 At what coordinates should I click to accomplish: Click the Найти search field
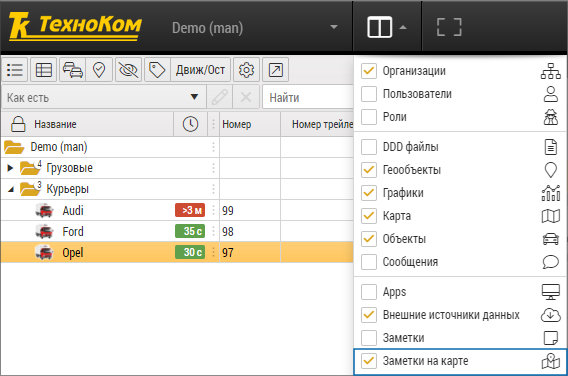pos(308,97)
